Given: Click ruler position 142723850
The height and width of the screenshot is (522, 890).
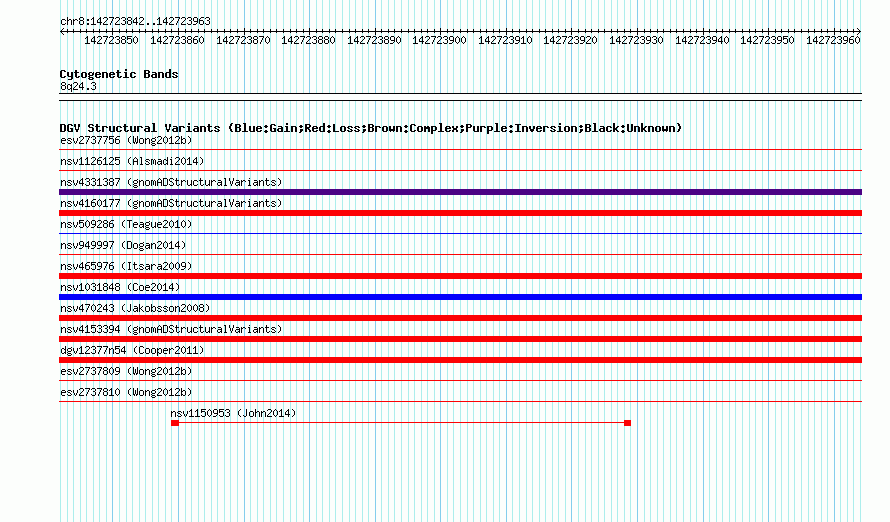Looking at the screenshot, I should (111, 40).
